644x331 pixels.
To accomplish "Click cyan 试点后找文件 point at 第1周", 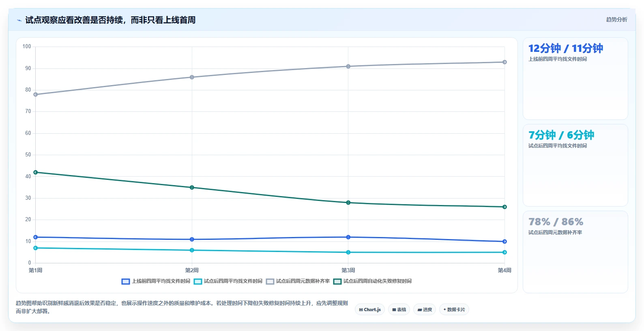I will 36,248.
